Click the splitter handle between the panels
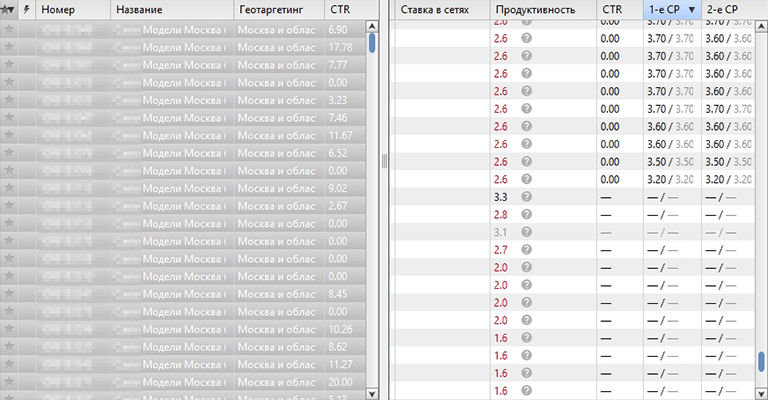768x400 pixels. 383,160
